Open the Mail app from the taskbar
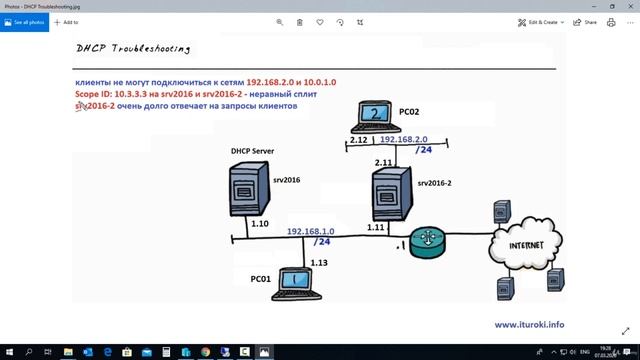 [147, 352]
